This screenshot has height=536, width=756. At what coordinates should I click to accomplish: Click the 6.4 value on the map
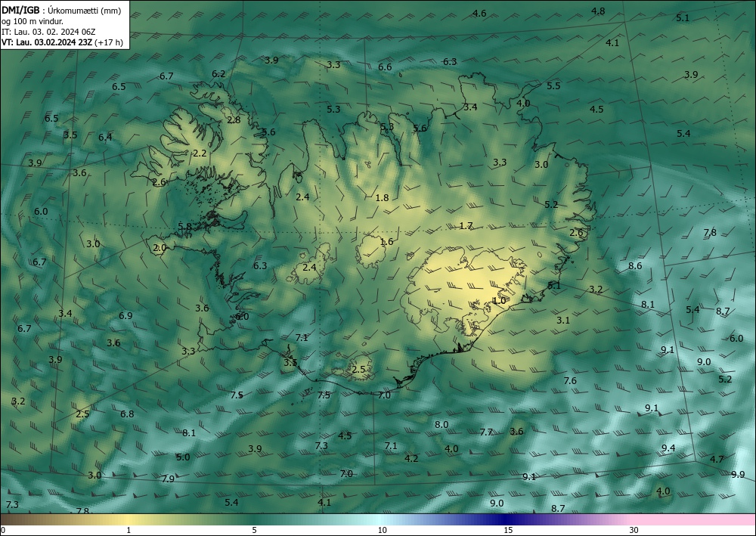(x=105, y=138)
